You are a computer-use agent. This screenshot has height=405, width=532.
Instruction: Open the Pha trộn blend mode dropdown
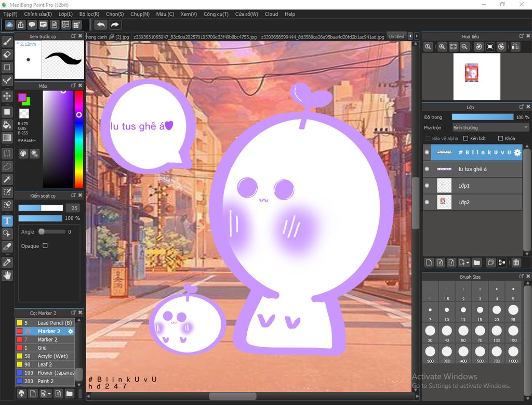(490, 128)
